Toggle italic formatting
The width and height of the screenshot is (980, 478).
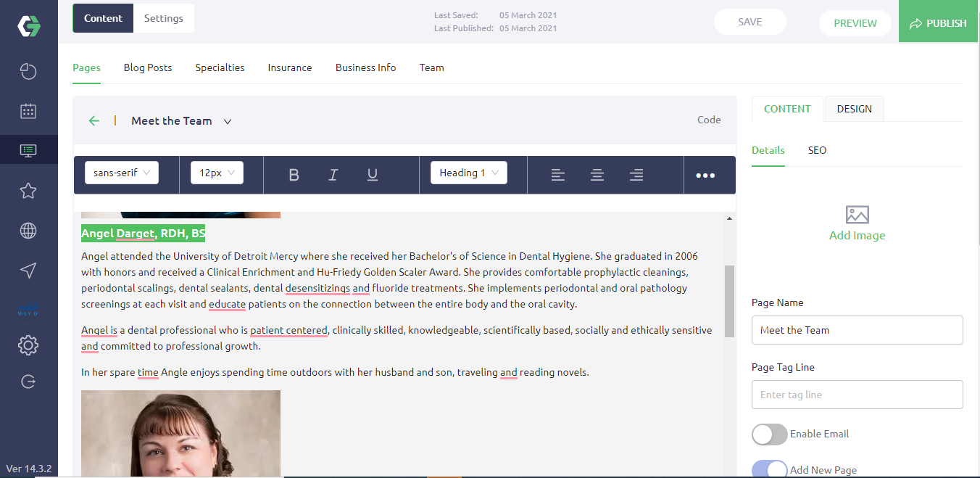click(333, 174)
